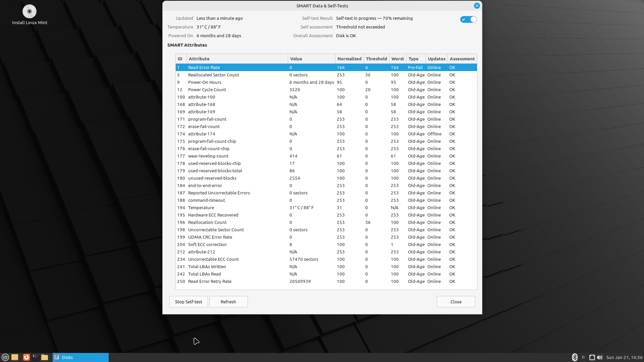The image size is (644, 362).
Task: Sort by the Assessment column header
Action: tap(462, 59)
